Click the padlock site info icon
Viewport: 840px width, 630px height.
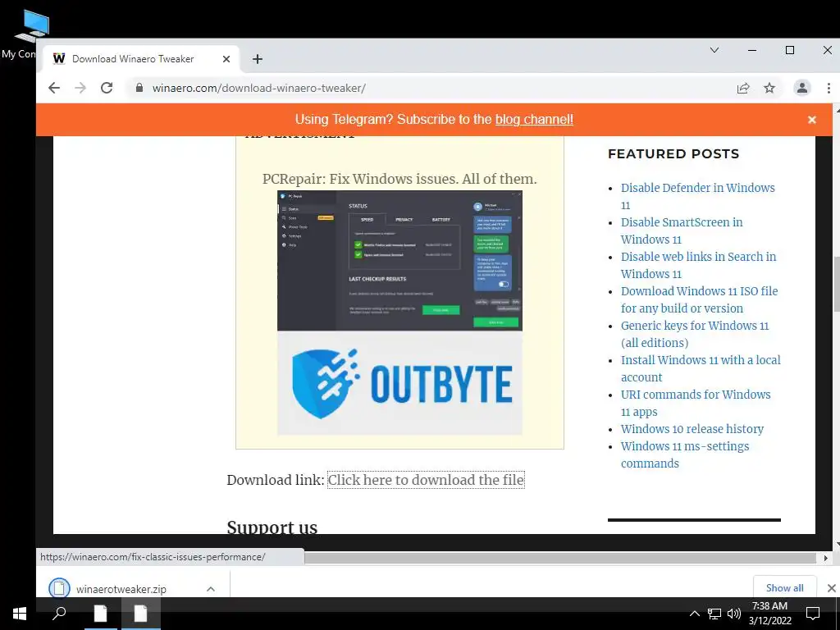pyautogui.click(x=139, y=88)
